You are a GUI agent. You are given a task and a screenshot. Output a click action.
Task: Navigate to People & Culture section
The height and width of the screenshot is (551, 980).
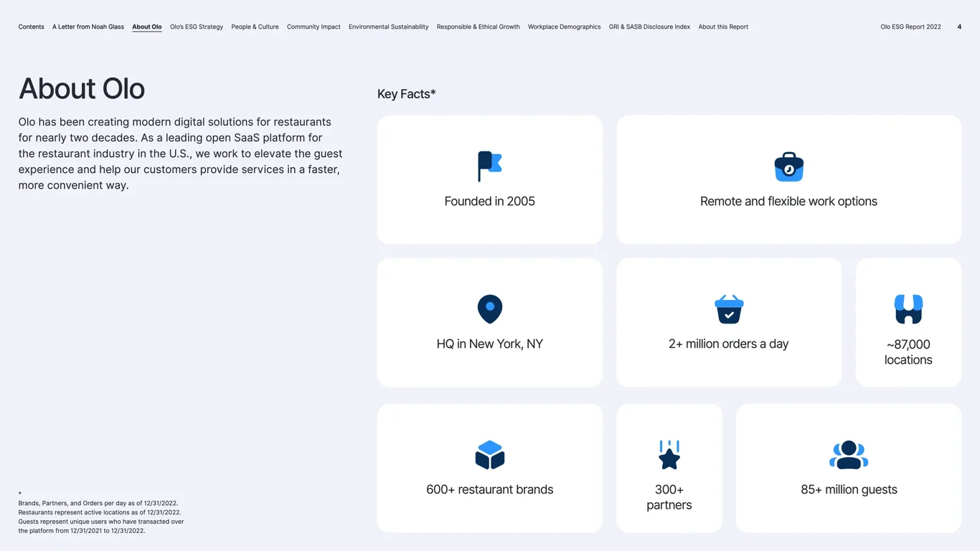(x=255, y=27)
